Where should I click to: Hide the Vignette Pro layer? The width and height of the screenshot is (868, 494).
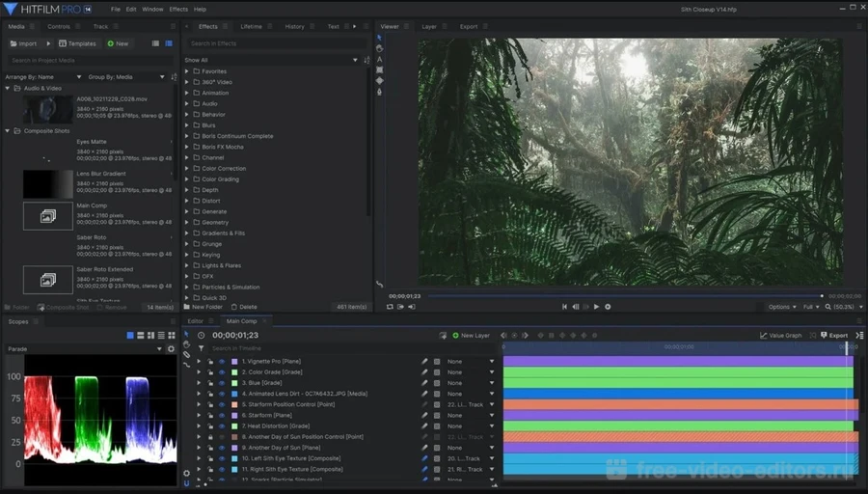point(221,361)
